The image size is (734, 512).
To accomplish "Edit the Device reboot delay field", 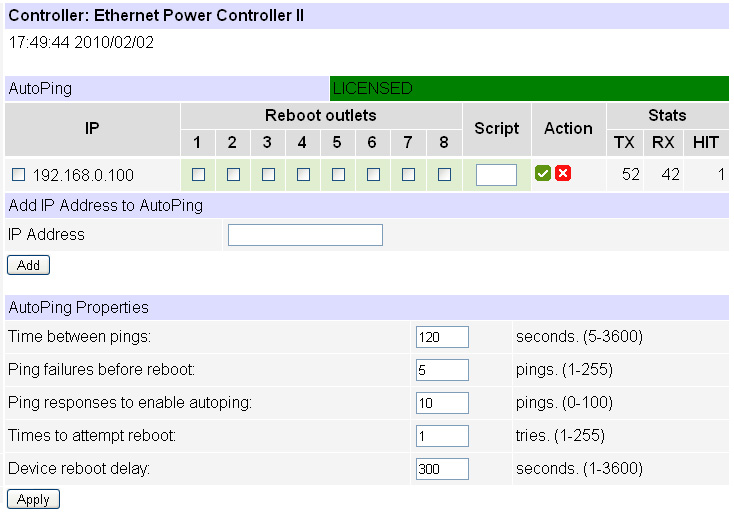I will pyautogui.click(x=442, y=469).
